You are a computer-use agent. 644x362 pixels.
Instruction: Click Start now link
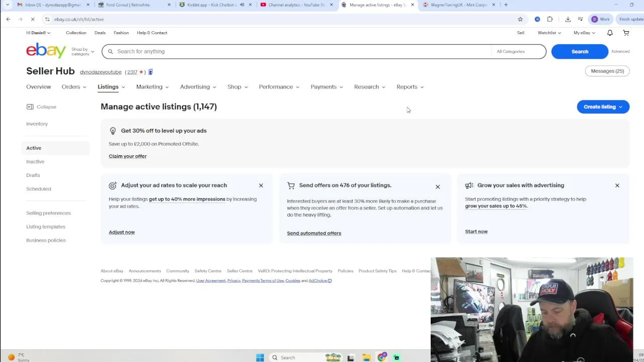pos(476,232)
